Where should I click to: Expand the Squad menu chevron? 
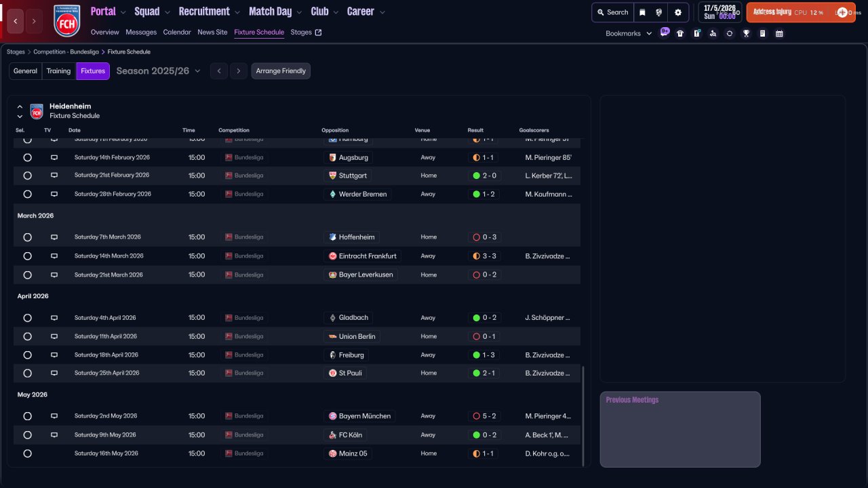167,12
